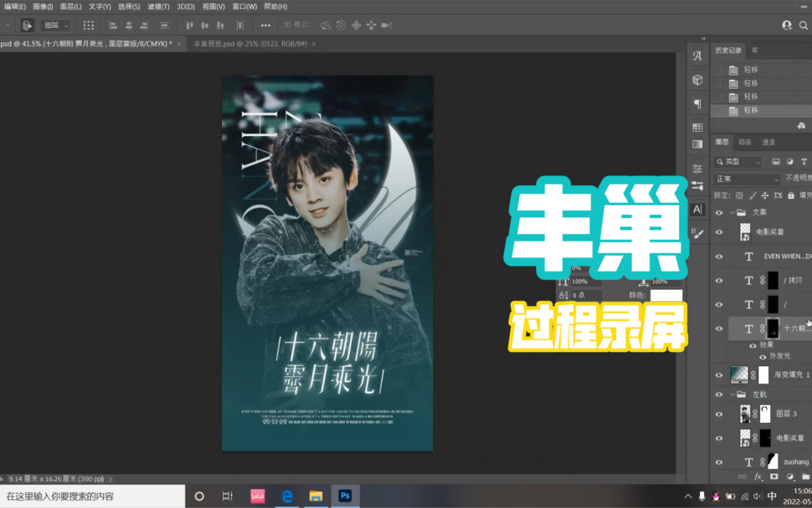Open Swatches grid panel icon
Image resolution: width=812 pixels, height=508 pixels.
coord(697,127)
